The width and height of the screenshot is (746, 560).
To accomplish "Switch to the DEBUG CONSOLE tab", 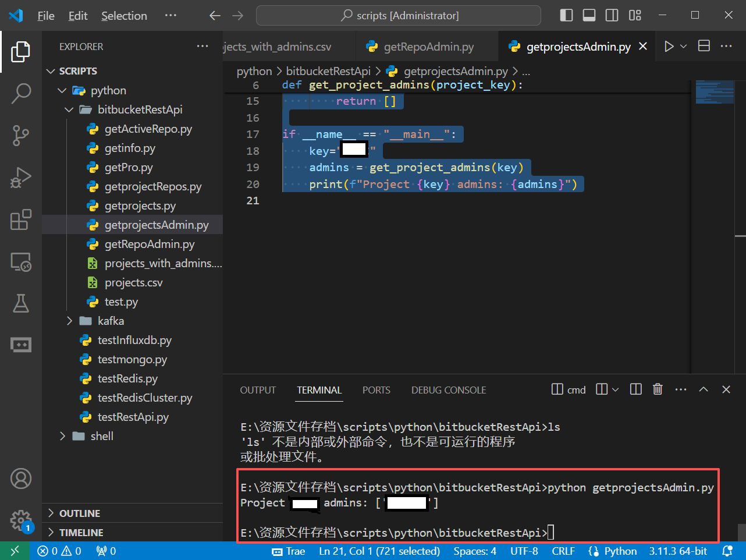I will pyautogui.click(x=449, y=390).
